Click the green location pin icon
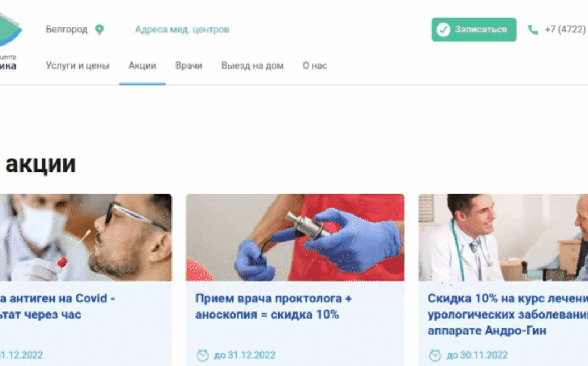Screen dimensions: 588x366 [99, 30]
